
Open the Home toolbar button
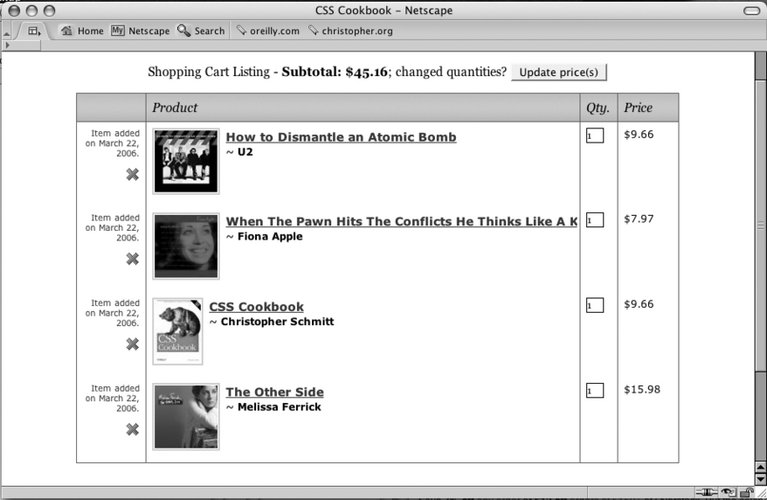[x=82, y=31]
